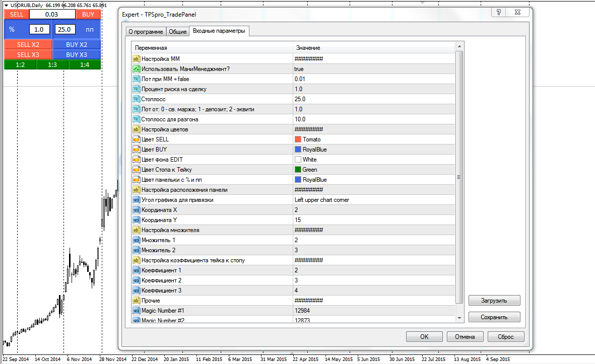Toggle the true value of Использовать МаниМенеджмент?

[x=299, y=69]
